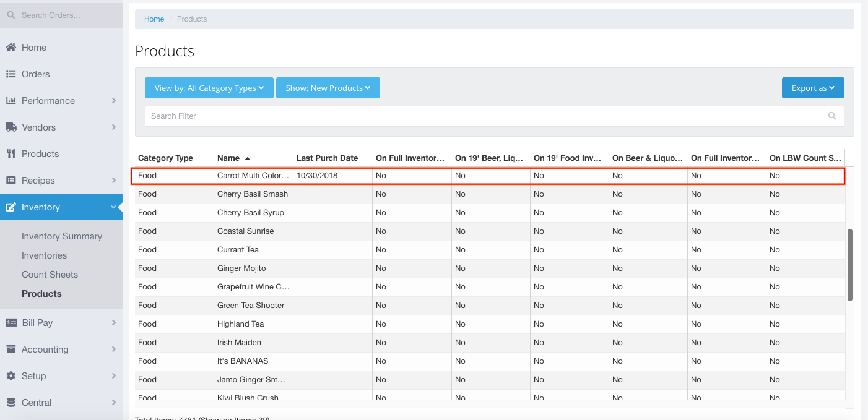This screenshot has height=420, width=868.
Task: Click the table's vertical scrollbar thumb
Action: point(850,265)
